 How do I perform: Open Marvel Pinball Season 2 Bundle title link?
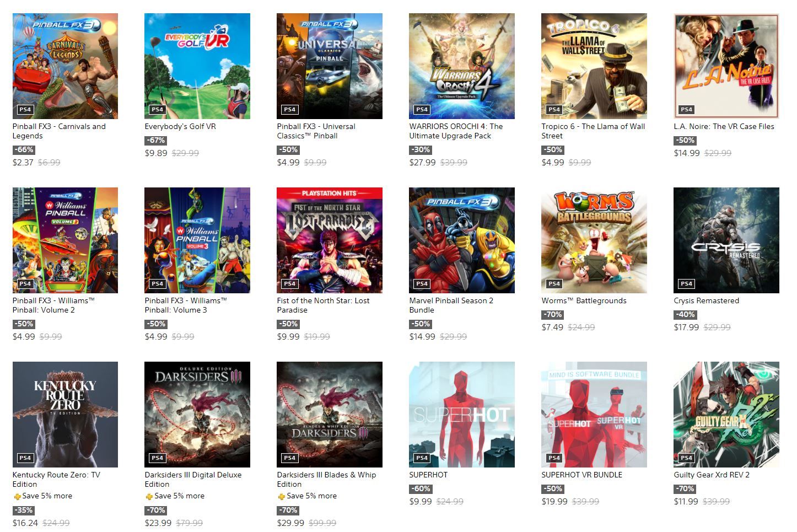coord(451,305)
